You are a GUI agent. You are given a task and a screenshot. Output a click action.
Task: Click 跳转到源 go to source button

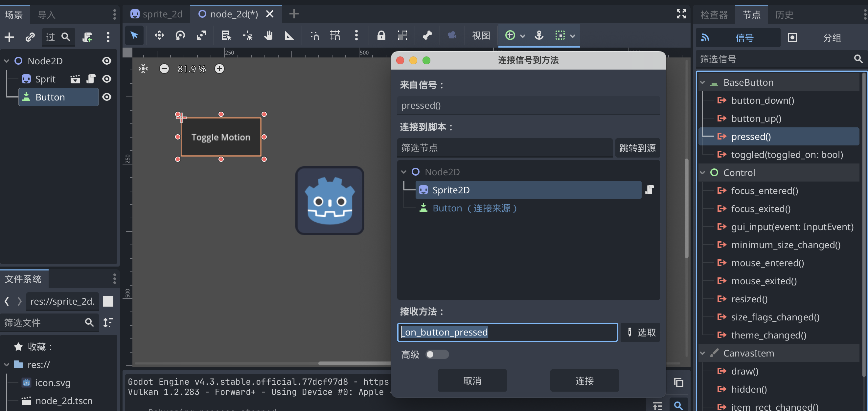click(637, 148)
